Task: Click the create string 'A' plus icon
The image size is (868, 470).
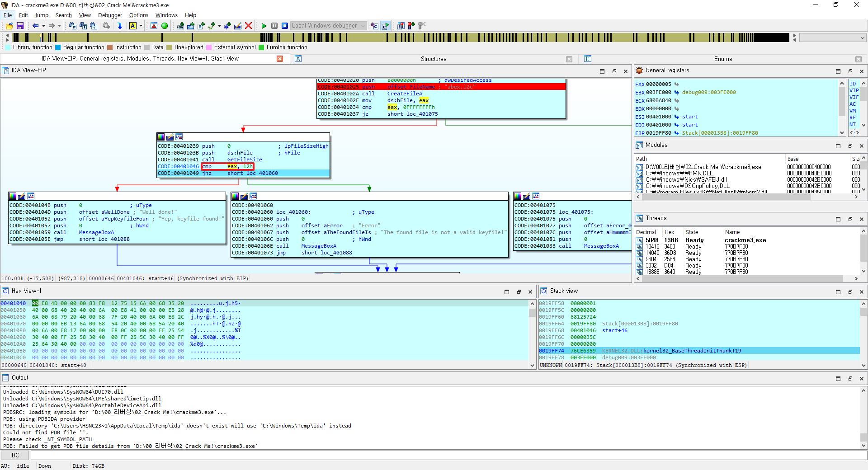Action: point(201,26)
